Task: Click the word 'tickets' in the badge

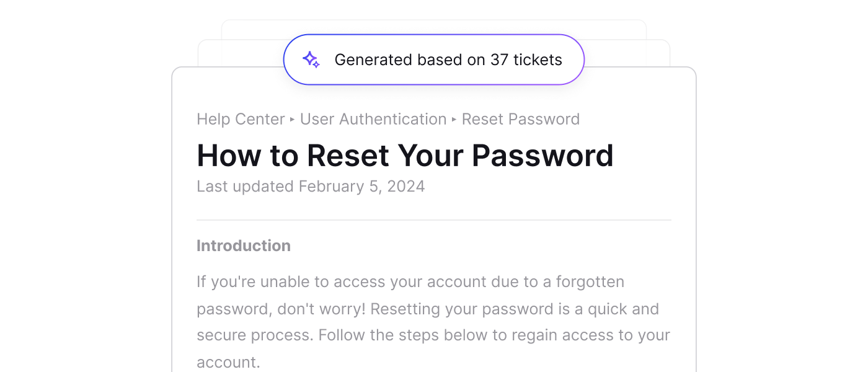Action: coord(538,60)
